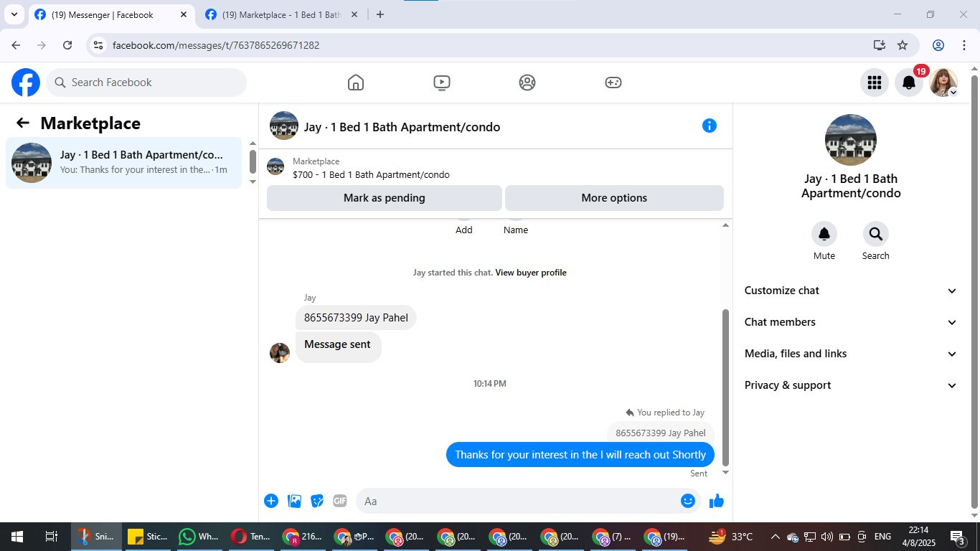Image resolution: width=980 pixels, height=551 pixels.
Task: Expand Customize chat section
Action: point(851,291)
